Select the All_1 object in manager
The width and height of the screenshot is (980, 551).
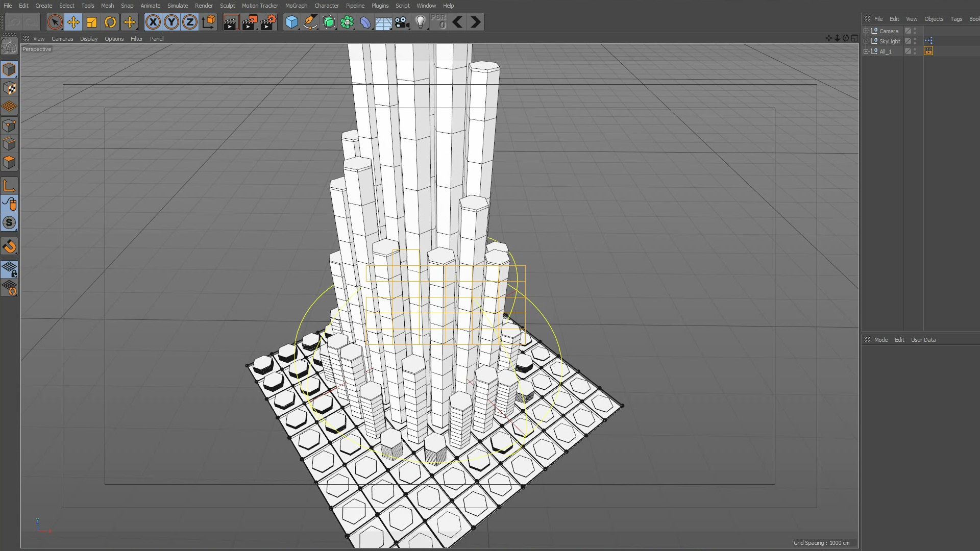pos(885,52)
